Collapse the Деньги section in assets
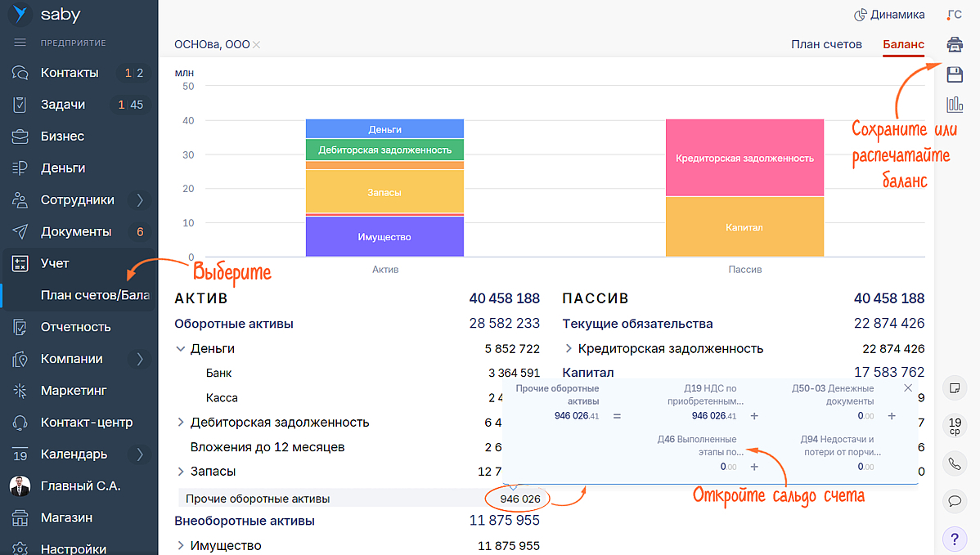980x555 pixels. pos(180,349)
